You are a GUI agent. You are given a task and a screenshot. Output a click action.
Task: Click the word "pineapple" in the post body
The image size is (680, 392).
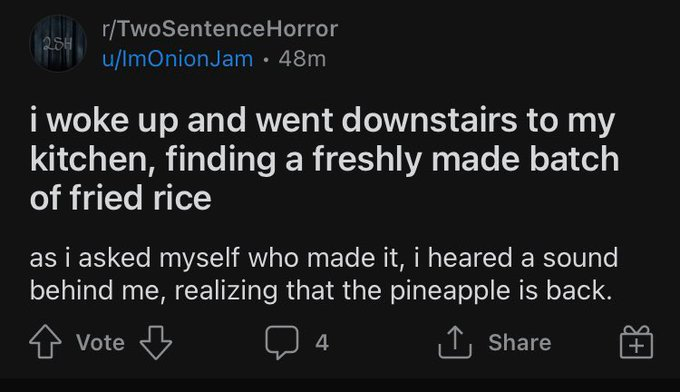pyautogui.click(x=449, y=291)
